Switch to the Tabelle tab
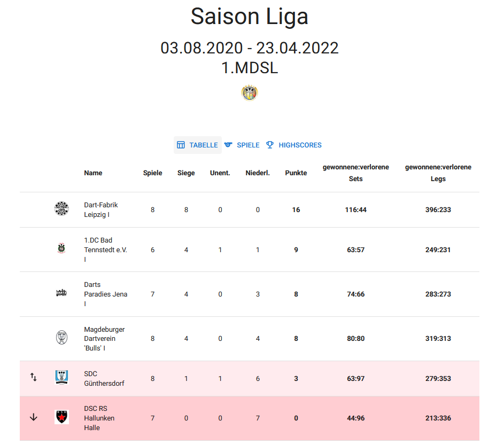The image size is (504, 444). click(x=198, y=145)
